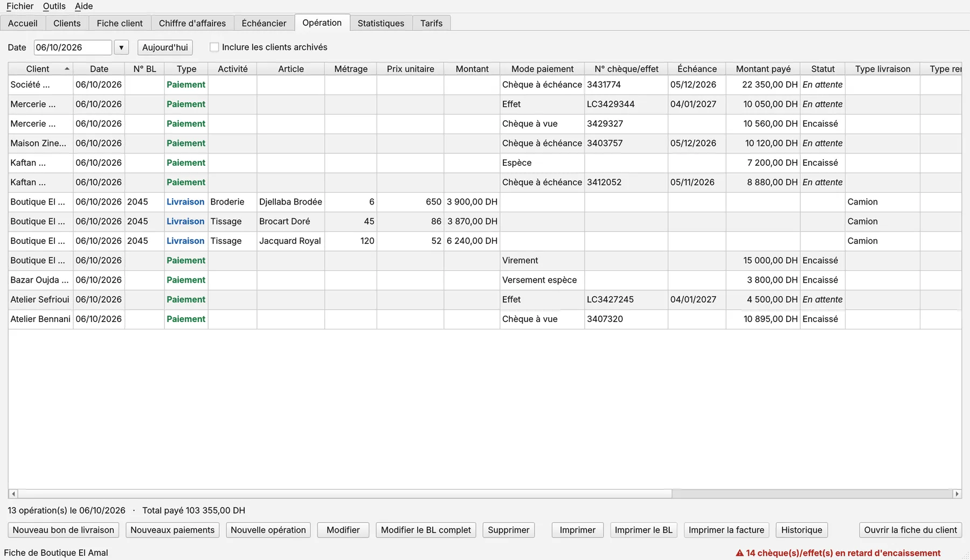Switch to the Échéancier tab

click(264, 23)
